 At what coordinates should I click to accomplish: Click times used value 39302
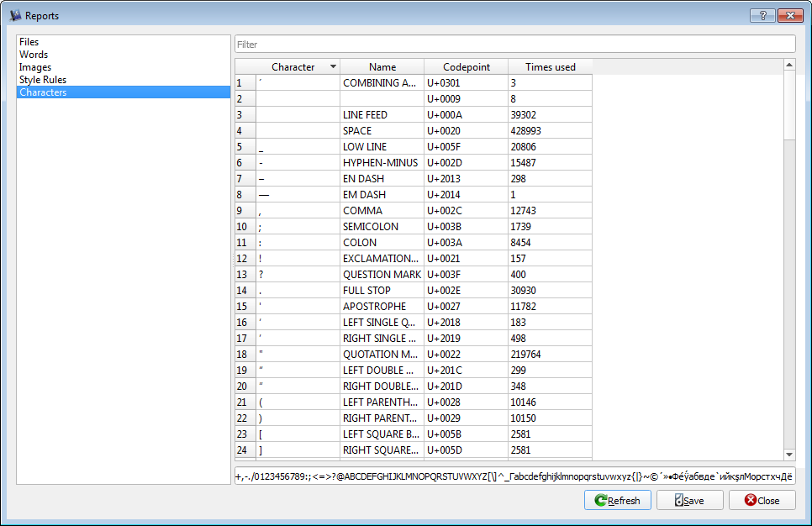click(550, 115)
